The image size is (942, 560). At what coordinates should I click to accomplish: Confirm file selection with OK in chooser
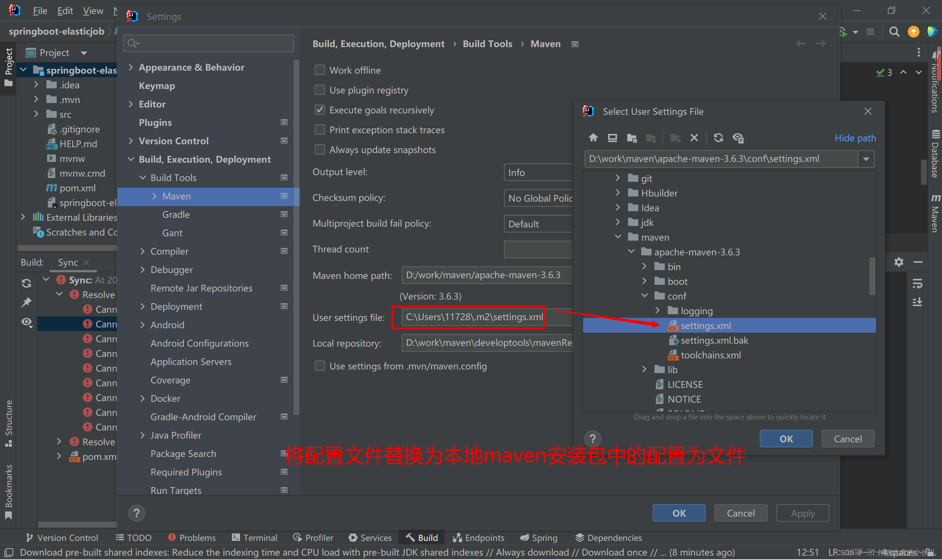tap(786, 439)
